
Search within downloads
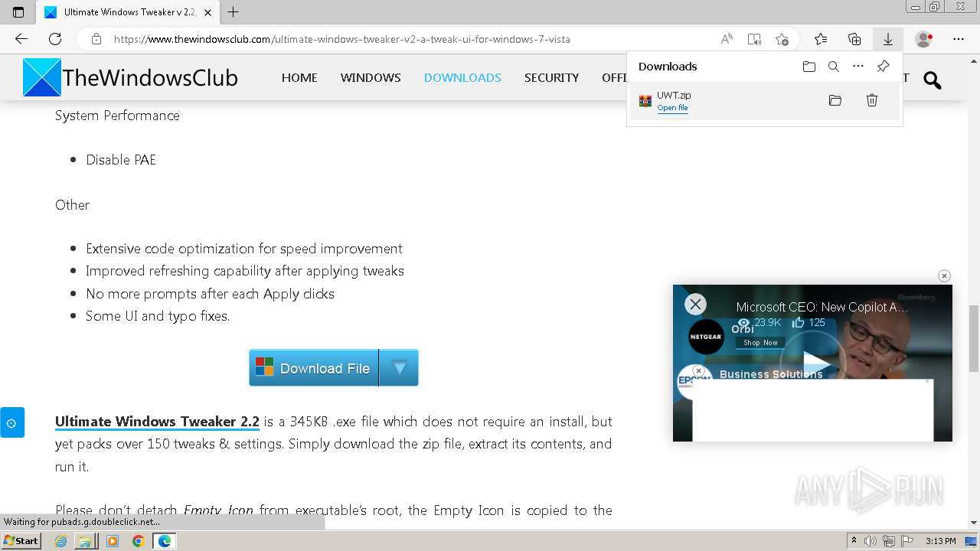click(834, 67)
